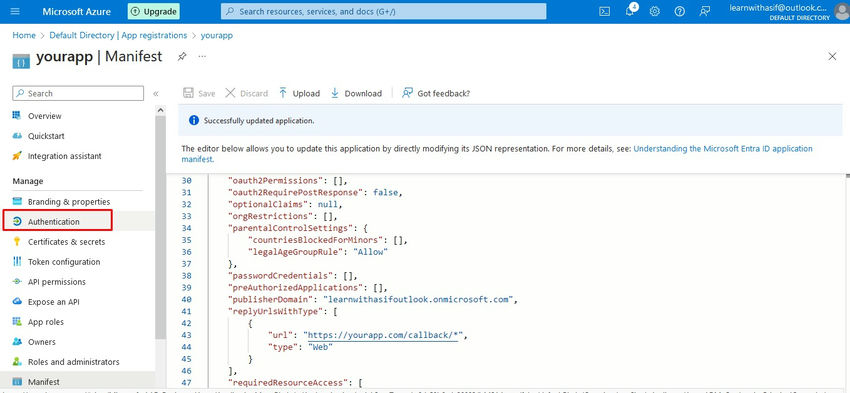Open the account avatar menu

tap(841, 11)
